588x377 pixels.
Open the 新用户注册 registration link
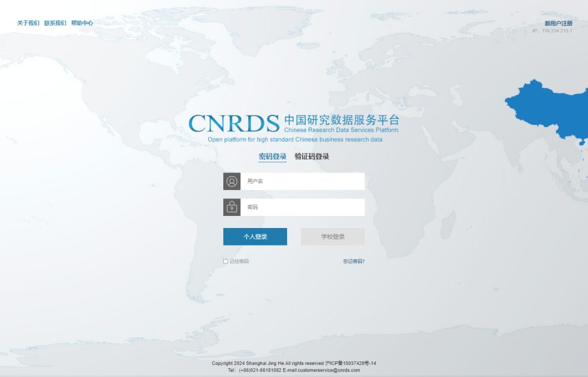point(558,23)
